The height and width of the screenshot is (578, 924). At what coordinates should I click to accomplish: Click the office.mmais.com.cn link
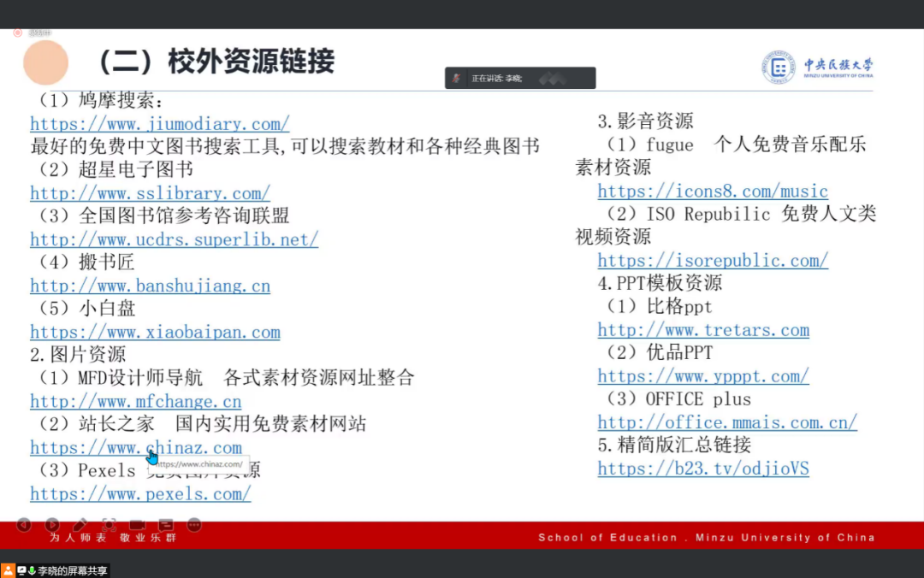[x=726, y=422]
